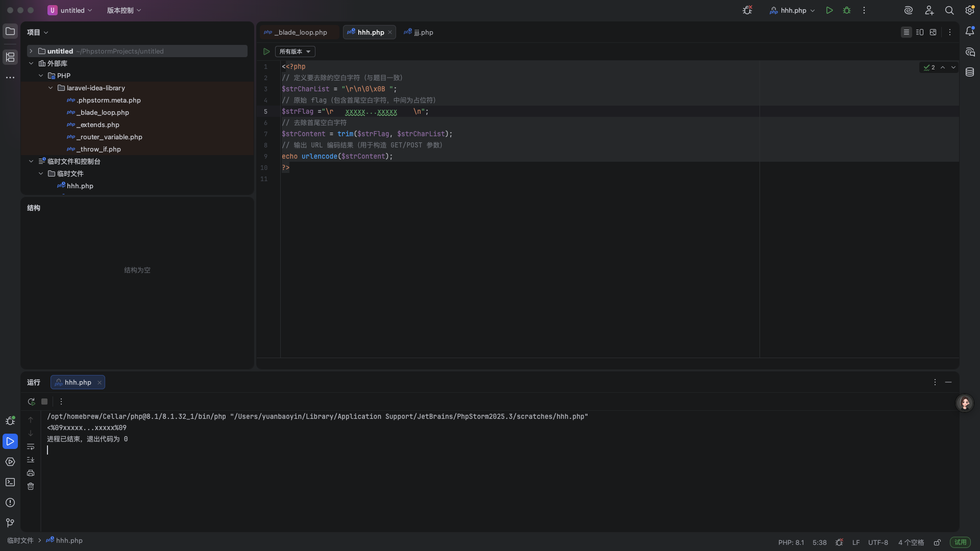Open the Database tool window icon
This screenshot has height=551, width=980.
970,72
